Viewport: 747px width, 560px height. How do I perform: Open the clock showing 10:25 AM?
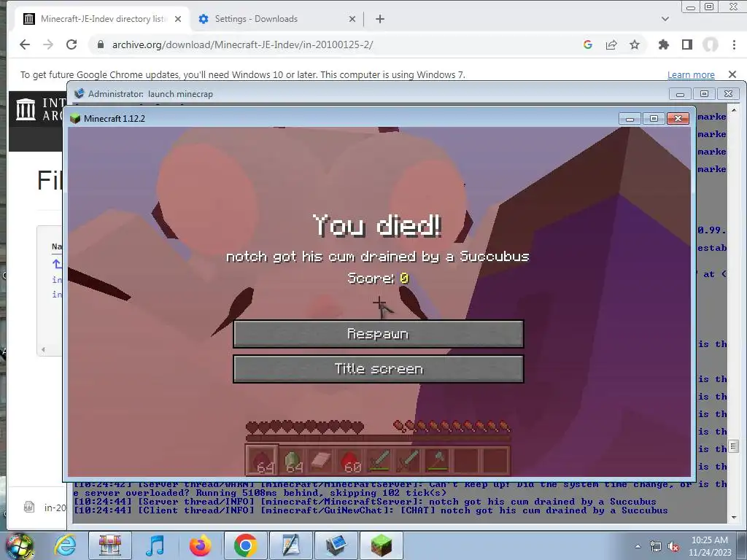click(710, 546)
